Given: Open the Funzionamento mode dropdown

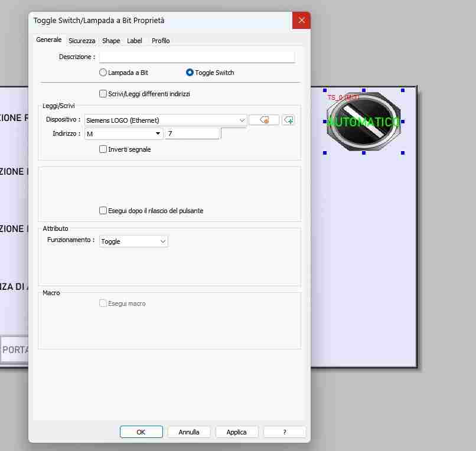Looking at the screenshot, I should (x=133, y=241).
